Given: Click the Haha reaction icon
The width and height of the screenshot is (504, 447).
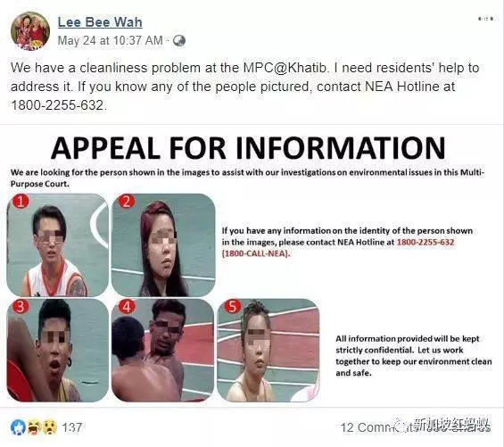Looking at the screenshot, I should [x=33, y=427].
